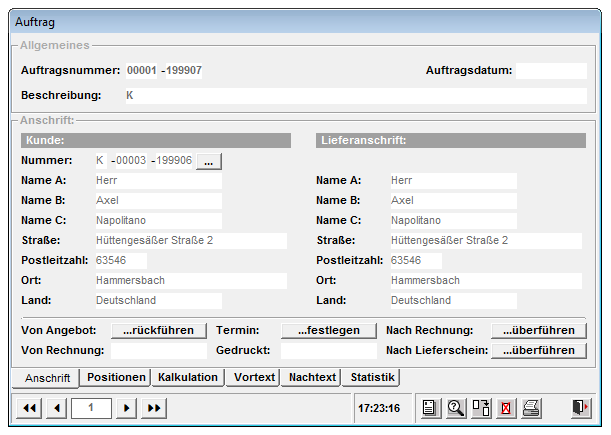Click Lieferanschrift Name B field Axel
Viewport: 611px width, 435px height.
[454, 201]
